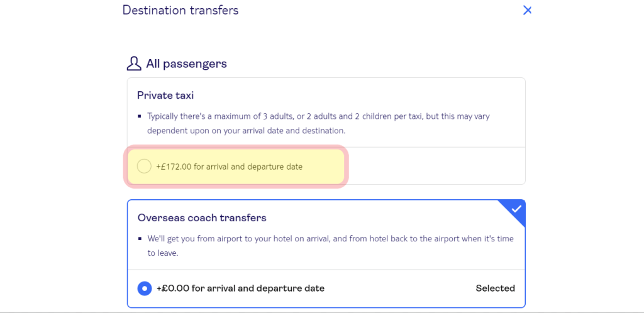This screenshot has height=313, width=644.
Task: Choose the +£0.00 arrival and departure label
Action: point(240,288)
